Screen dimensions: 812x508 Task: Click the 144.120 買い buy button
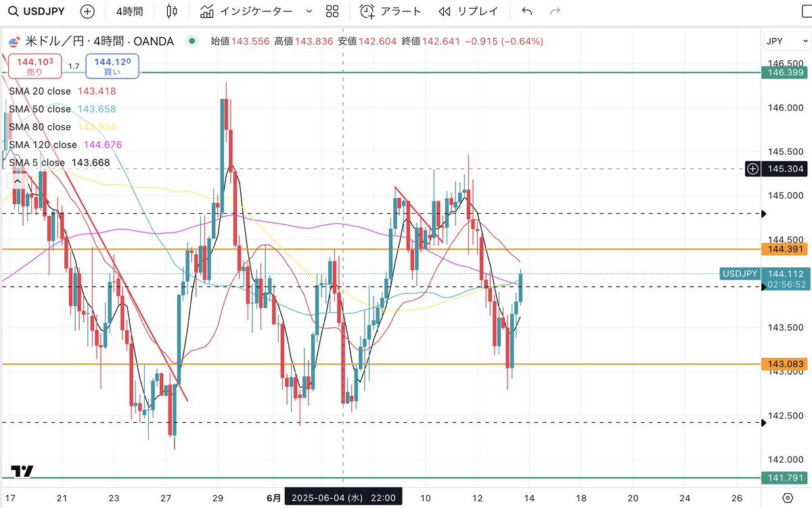(x=112, y=66)
